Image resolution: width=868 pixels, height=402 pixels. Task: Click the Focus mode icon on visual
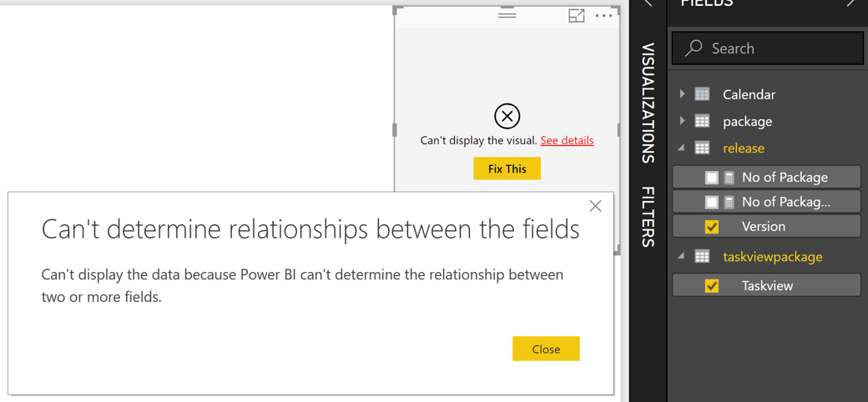click(577, 15)
